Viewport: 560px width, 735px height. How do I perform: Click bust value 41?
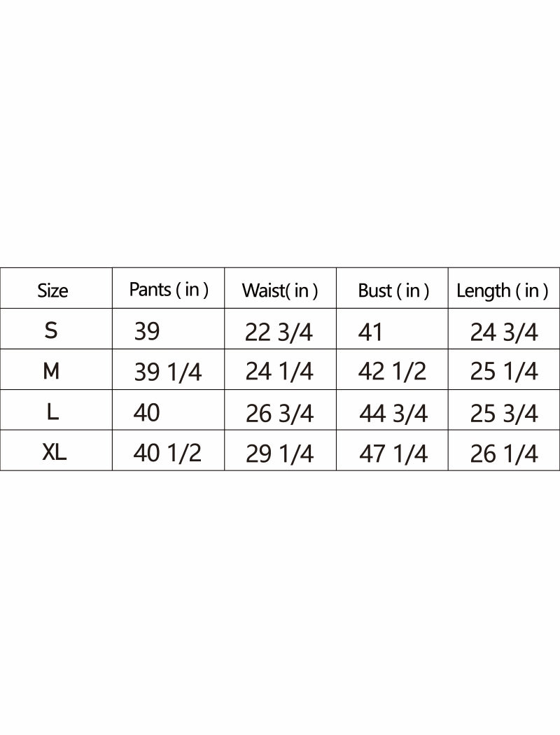[x=370, y=332]
